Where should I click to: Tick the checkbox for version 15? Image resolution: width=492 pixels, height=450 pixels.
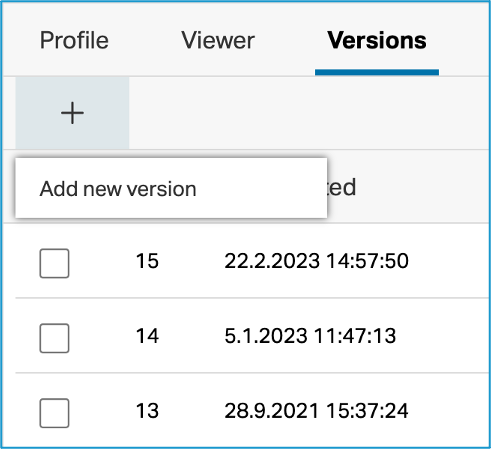coord(54,263)
